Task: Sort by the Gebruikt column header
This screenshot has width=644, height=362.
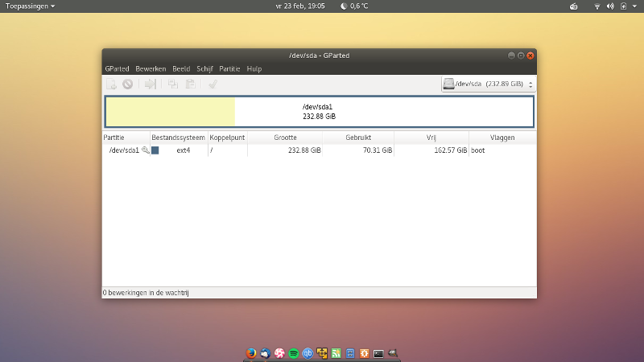Action: click(x=358, y=138)
